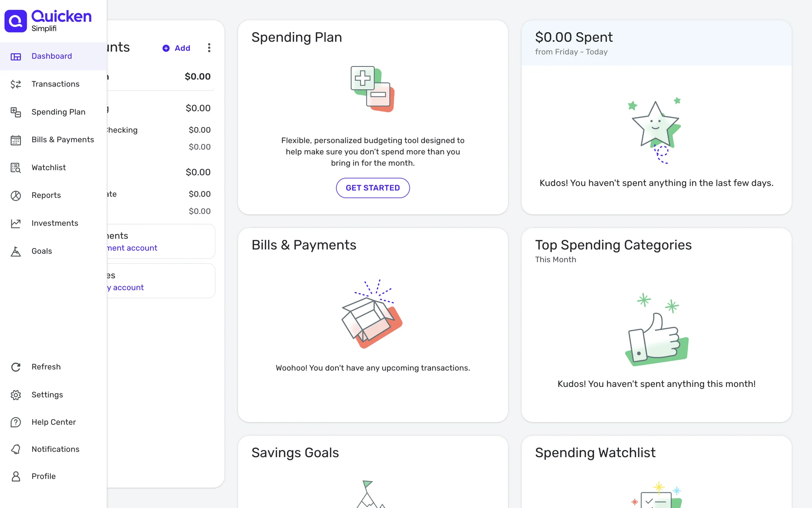This screenshot has height=508, width=812.
Task: Open the Transactions icon in sidebar
Action: click(x=16, y=84)
